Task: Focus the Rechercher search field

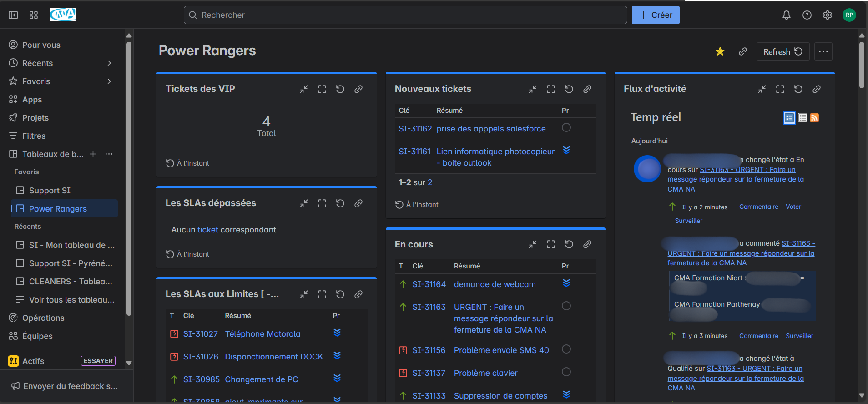Action: (x=405, y=15)
